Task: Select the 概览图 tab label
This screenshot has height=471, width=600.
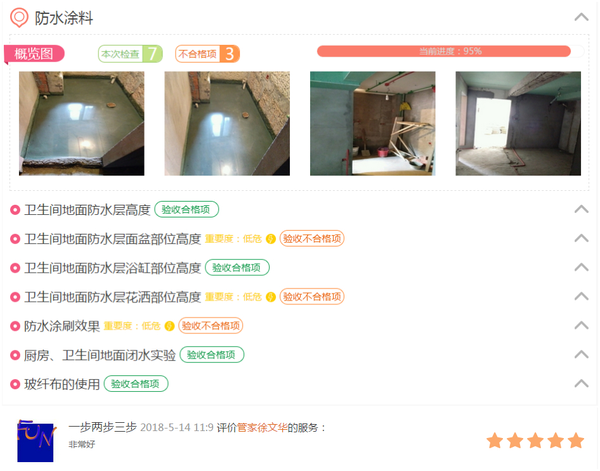Action: pos(34,54)
